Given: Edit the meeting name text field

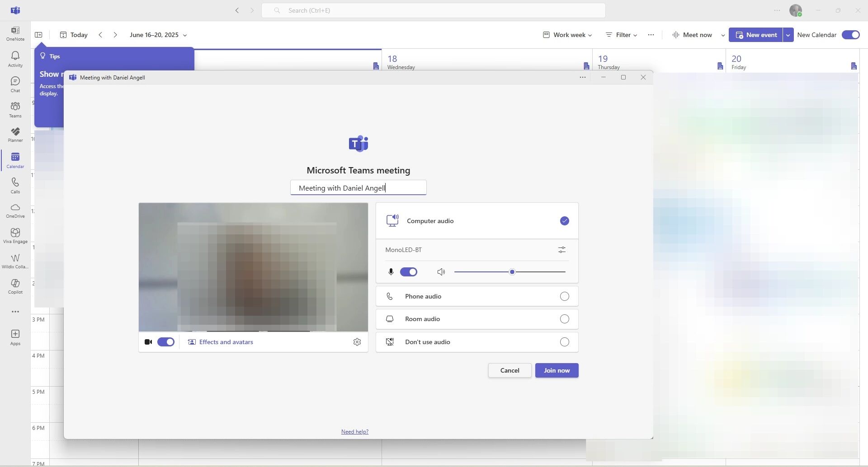Looking at the screenshot, I should point(358,188).
